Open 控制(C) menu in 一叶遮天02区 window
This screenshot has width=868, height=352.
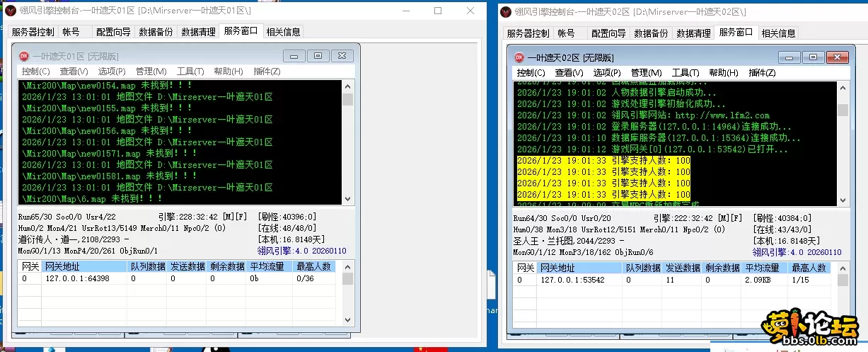531,73
